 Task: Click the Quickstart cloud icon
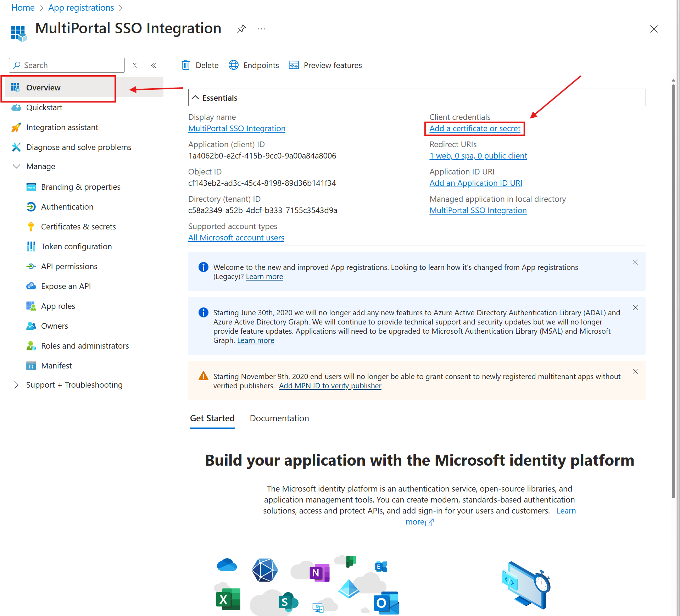(16, 107)
